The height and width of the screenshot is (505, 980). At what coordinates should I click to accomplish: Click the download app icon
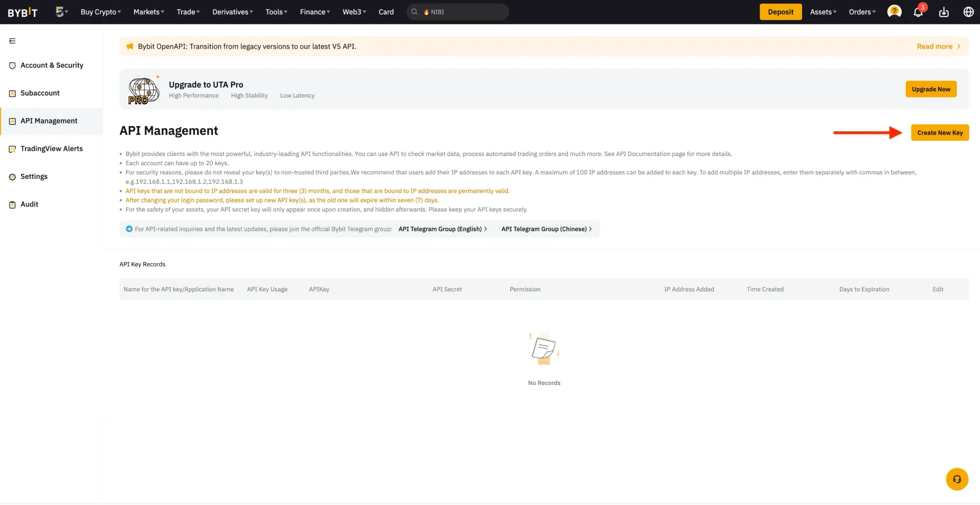pos(944,12)
